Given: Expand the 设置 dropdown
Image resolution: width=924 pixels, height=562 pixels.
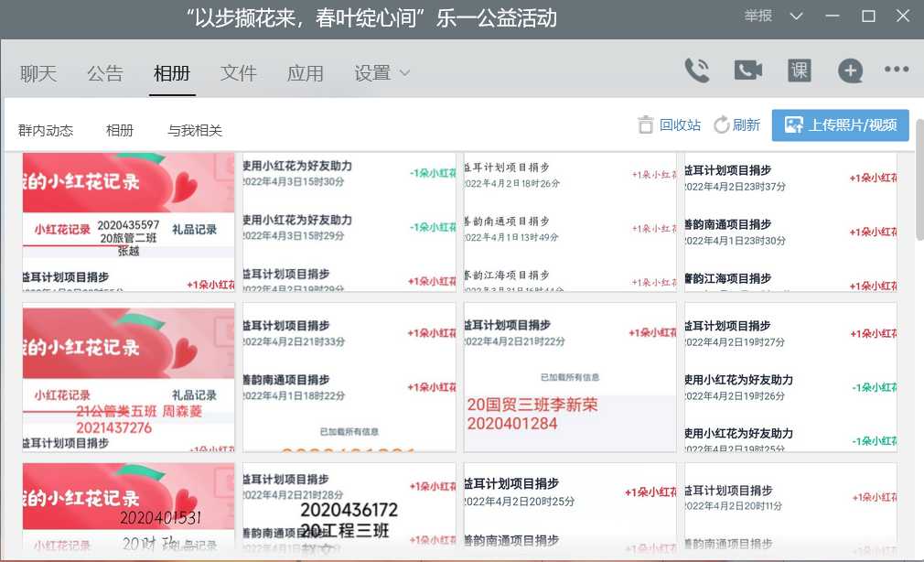Looking at the screenshot, I should (x=382, y=73).
